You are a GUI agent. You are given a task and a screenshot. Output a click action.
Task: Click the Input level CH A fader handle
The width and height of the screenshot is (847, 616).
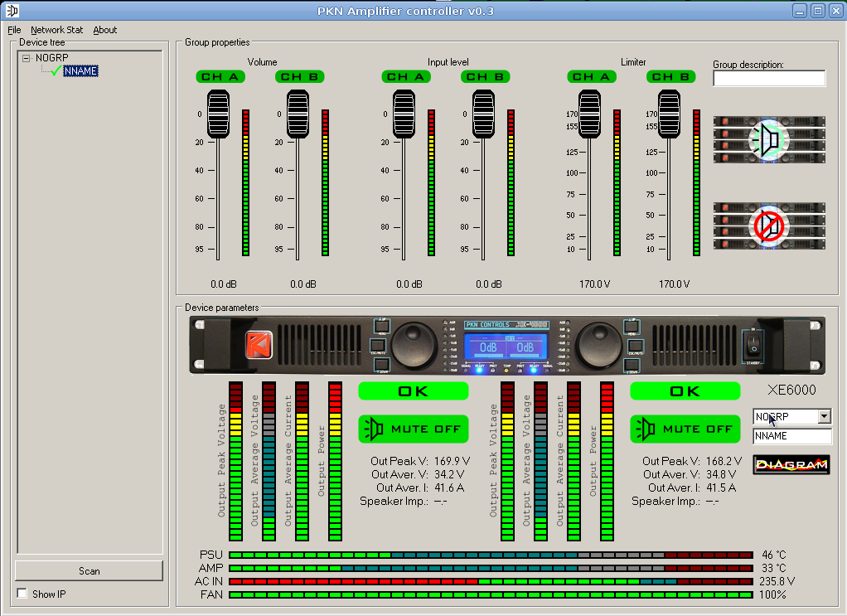tap(404, 114)
